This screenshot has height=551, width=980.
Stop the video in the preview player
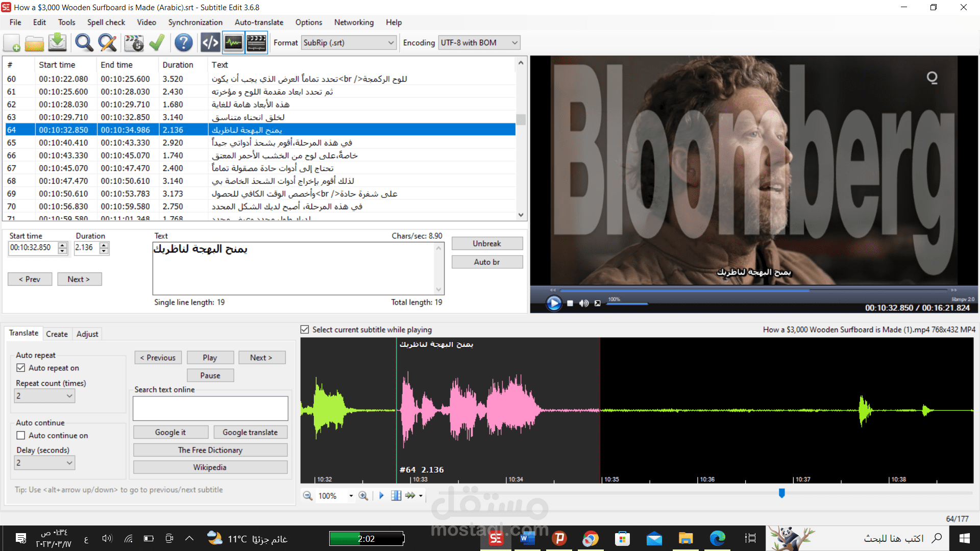(x=570, y=303)
